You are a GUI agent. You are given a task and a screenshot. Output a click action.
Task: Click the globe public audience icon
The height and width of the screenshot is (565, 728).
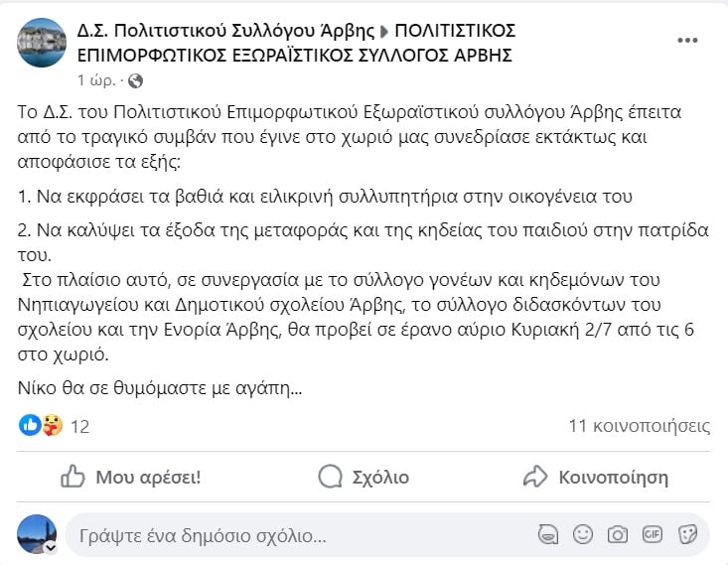[x=136, y=79]
